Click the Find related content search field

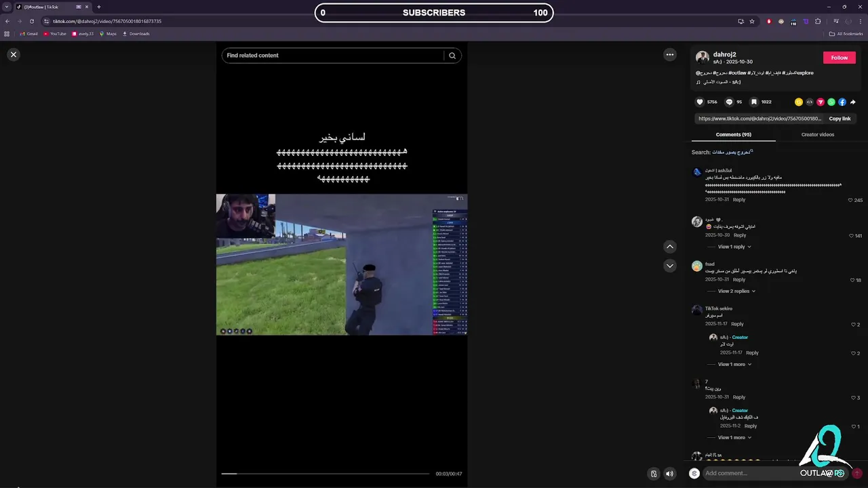tap(332, 56)
